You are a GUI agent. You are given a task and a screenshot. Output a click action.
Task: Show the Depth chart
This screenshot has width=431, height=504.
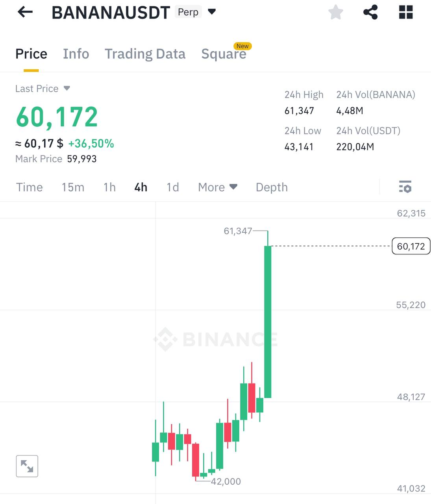272,187
